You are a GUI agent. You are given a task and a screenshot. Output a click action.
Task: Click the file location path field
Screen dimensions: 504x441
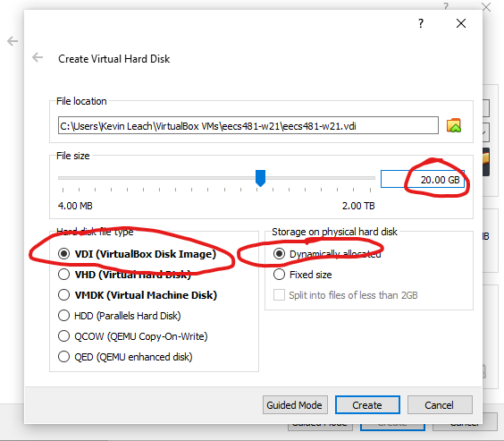pos(248,125)
